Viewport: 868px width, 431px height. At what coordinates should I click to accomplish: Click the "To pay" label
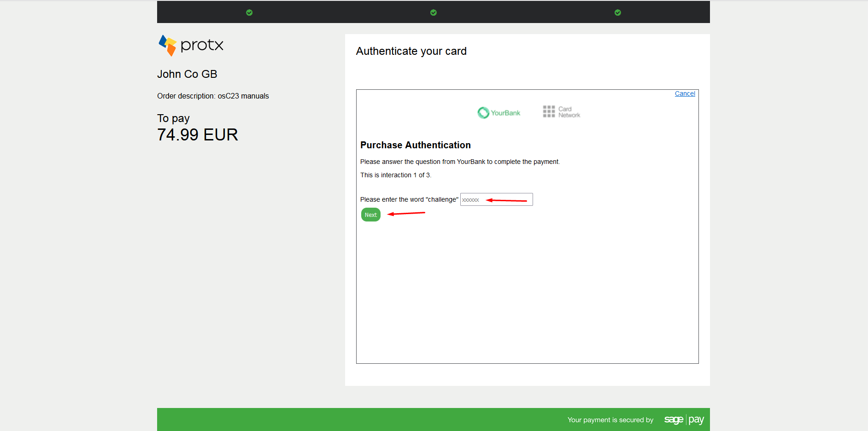(173, 118)
